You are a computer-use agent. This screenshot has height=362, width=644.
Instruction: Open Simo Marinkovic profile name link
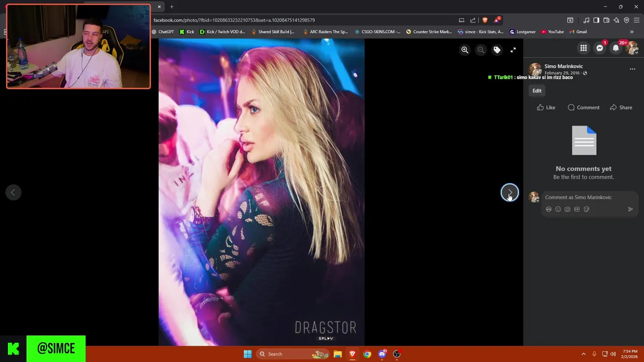pyautogui.click(x=563, y=66)
